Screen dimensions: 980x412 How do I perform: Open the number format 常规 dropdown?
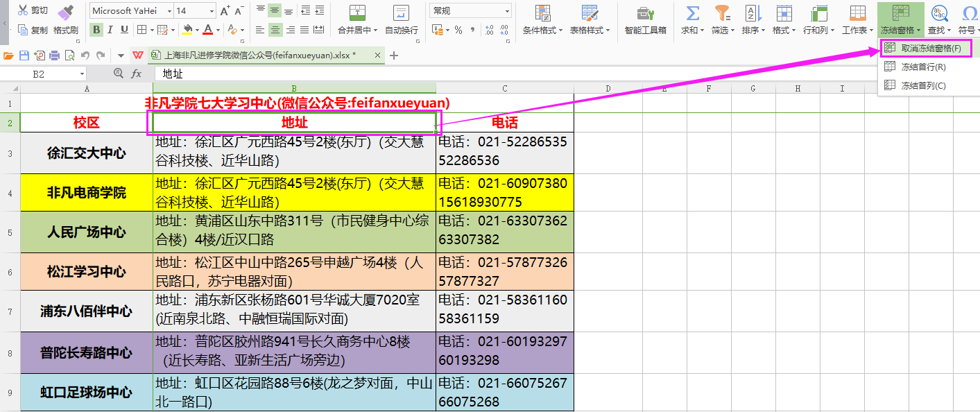pos(508,11)
